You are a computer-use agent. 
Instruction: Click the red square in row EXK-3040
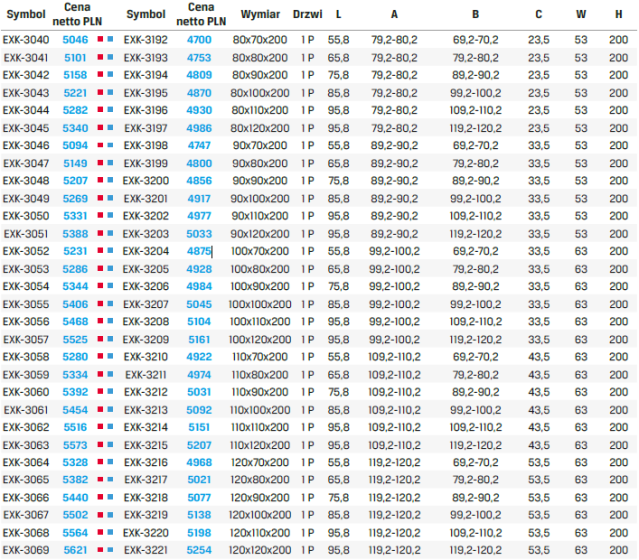point(100,39)
